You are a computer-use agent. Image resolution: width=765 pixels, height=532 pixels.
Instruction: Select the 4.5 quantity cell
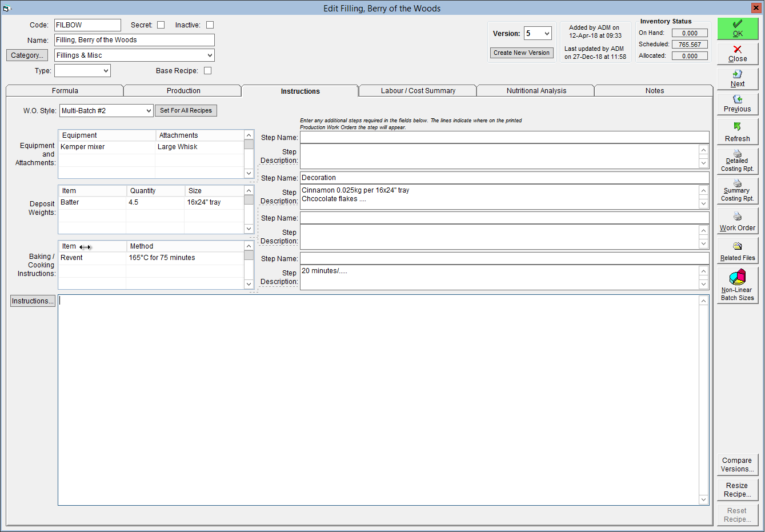(x=155, y=202)
